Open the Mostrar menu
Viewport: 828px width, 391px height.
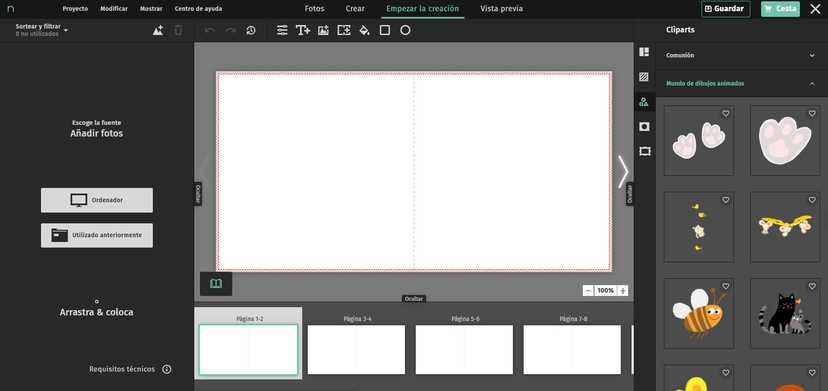click(x=151, y=9)
